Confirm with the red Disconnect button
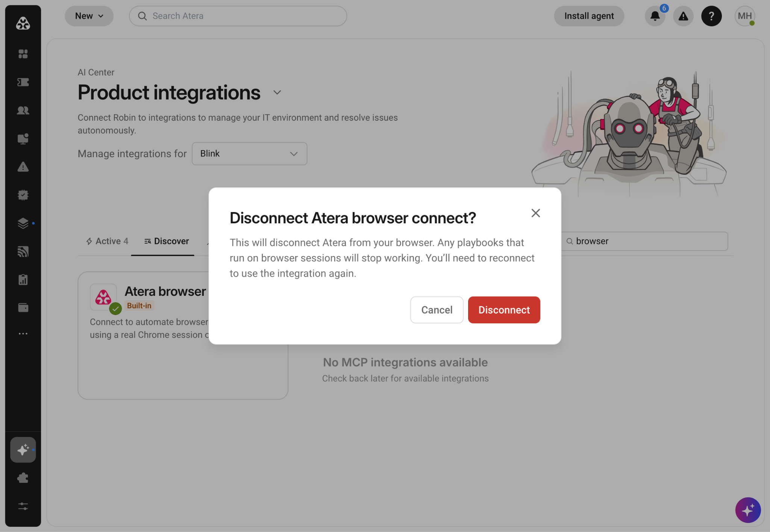 point(504,310)
